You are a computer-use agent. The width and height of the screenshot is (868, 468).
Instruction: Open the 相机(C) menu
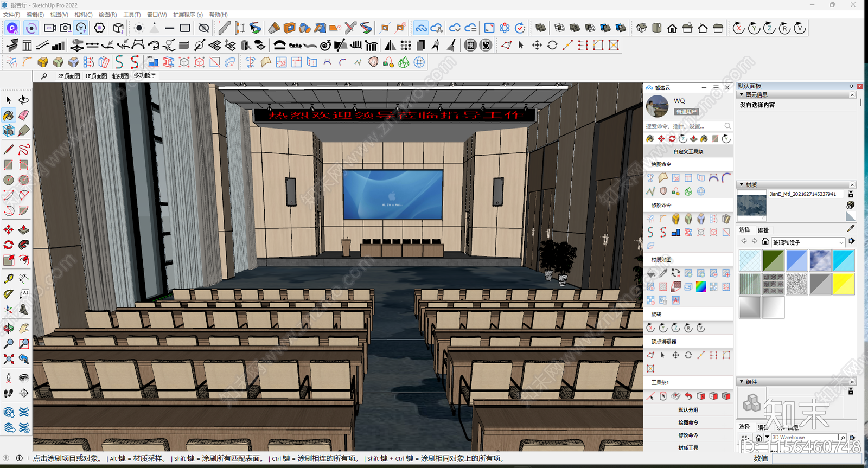point(84,15)
